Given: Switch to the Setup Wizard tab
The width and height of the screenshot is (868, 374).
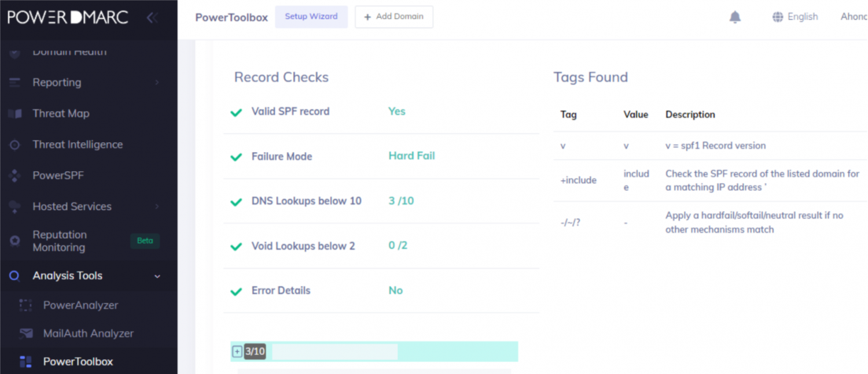Looking at the screenshot, I should tap(311, 17).
